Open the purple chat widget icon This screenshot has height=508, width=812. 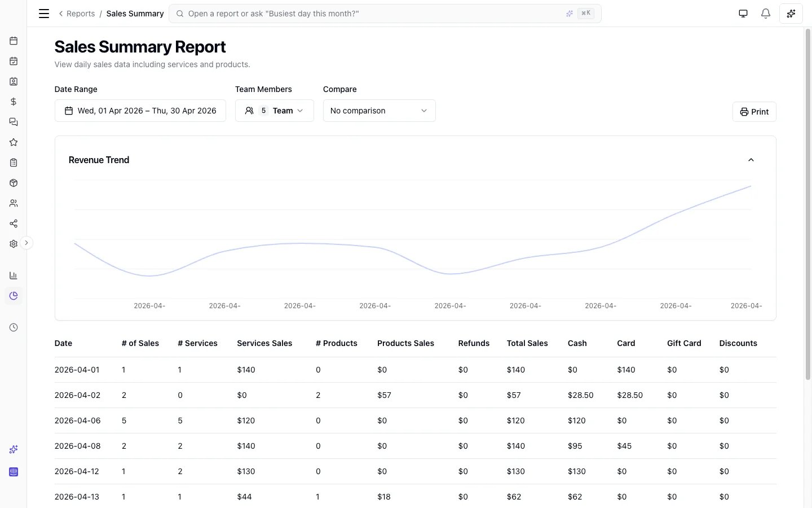point(14,472)
